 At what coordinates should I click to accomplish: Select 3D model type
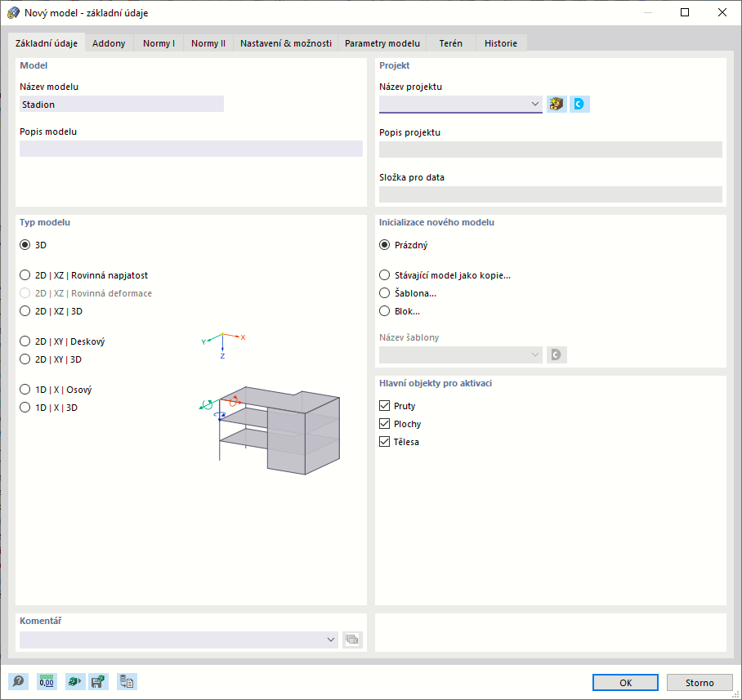(x=25, y=245)
